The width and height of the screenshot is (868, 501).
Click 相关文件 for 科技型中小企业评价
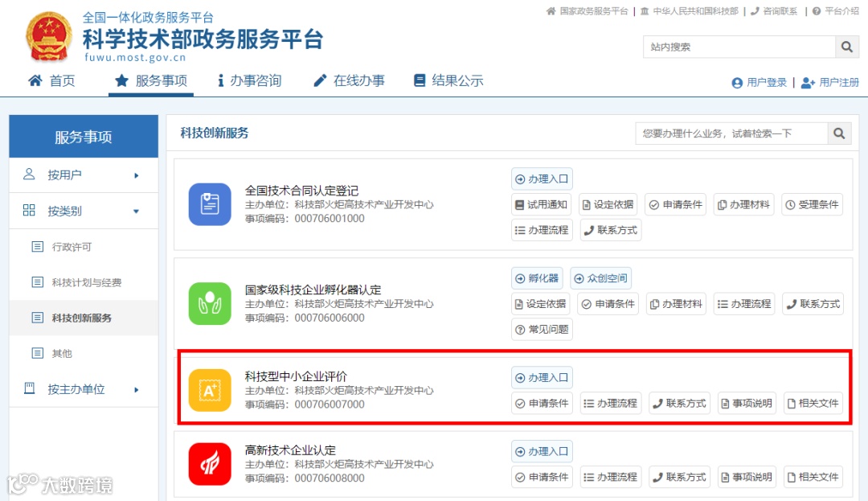point(813,403)
